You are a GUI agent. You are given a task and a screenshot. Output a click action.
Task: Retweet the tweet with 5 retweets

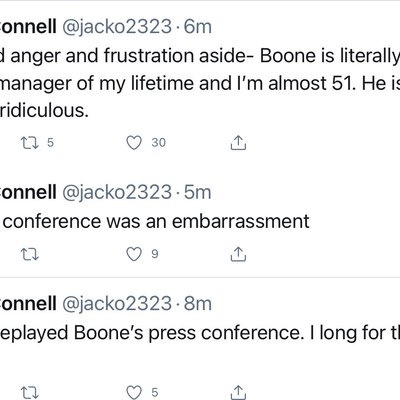point(30,143)
